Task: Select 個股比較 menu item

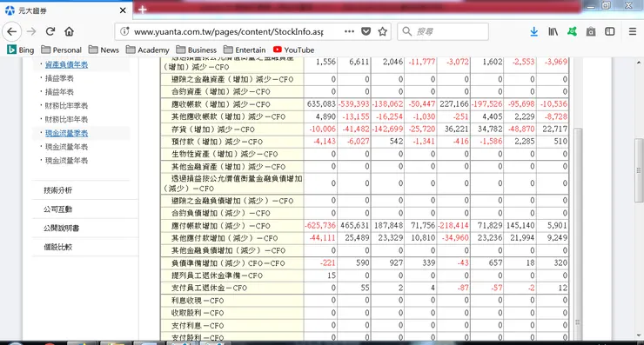Action: (58, 247)
